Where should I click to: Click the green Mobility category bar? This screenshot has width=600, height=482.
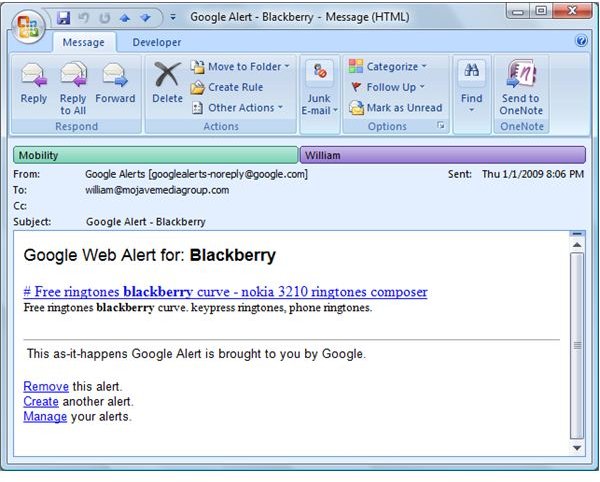pos(155,155)
